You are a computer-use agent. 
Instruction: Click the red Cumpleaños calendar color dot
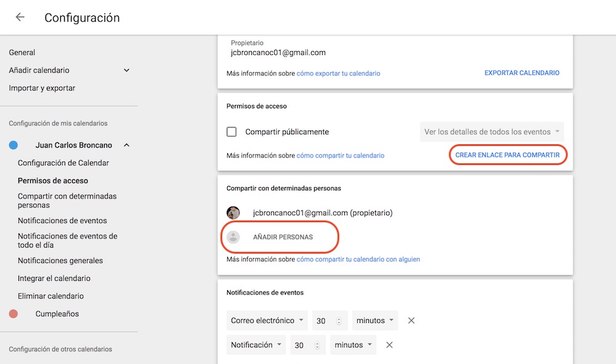pos(14,314)
